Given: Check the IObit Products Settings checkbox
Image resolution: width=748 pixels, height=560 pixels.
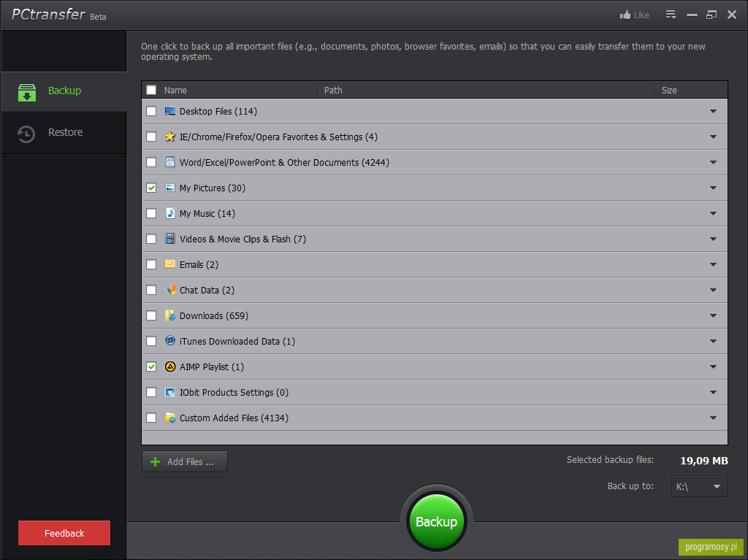Looking at the screenshot, I should coord(151,392).
